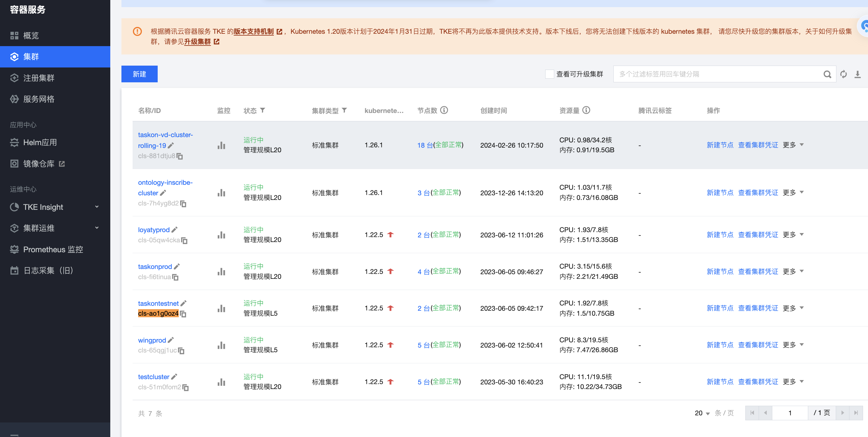Click the download list icon
868x437 pixels.
point(857,74)
